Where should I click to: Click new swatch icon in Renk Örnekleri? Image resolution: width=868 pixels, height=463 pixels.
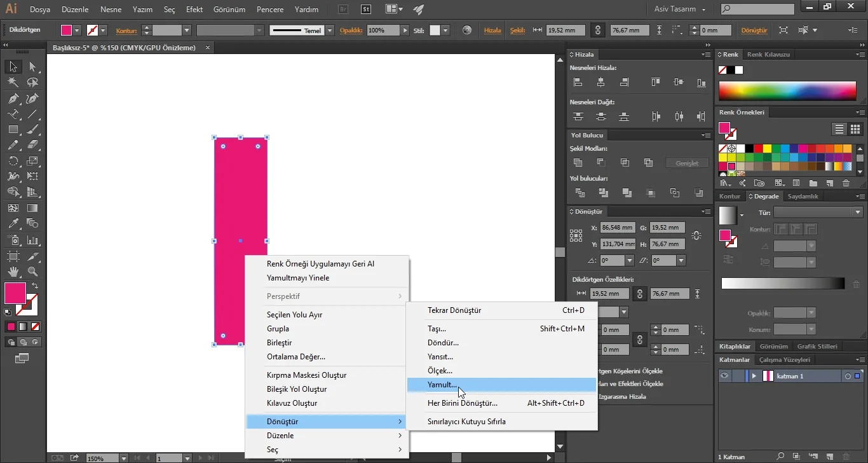pos(829,183)
